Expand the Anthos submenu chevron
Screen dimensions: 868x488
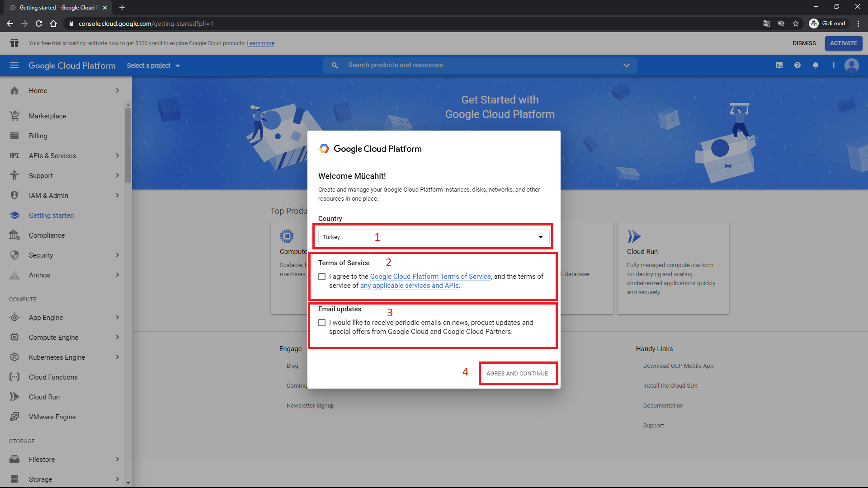click(118, 275)
